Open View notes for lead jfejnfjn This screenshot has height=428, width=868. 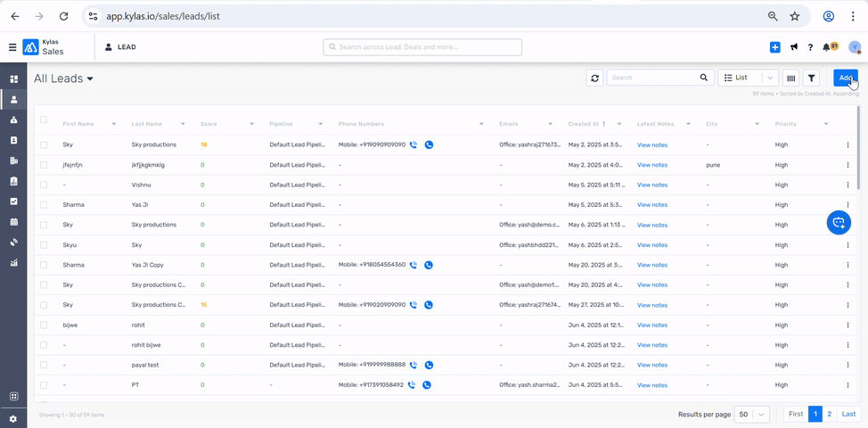tap(652, 165)
